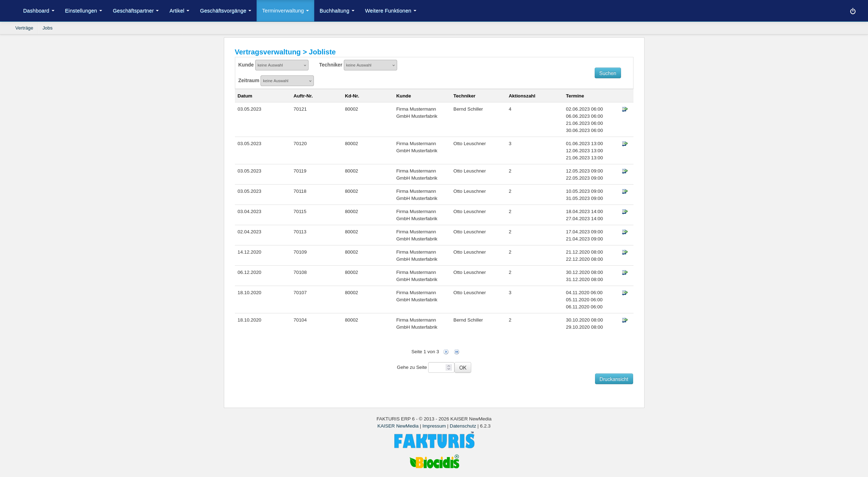Screen dimensions: 868x477
Task: Jump to last page arrow icon
Action: [x=457, y=352]
